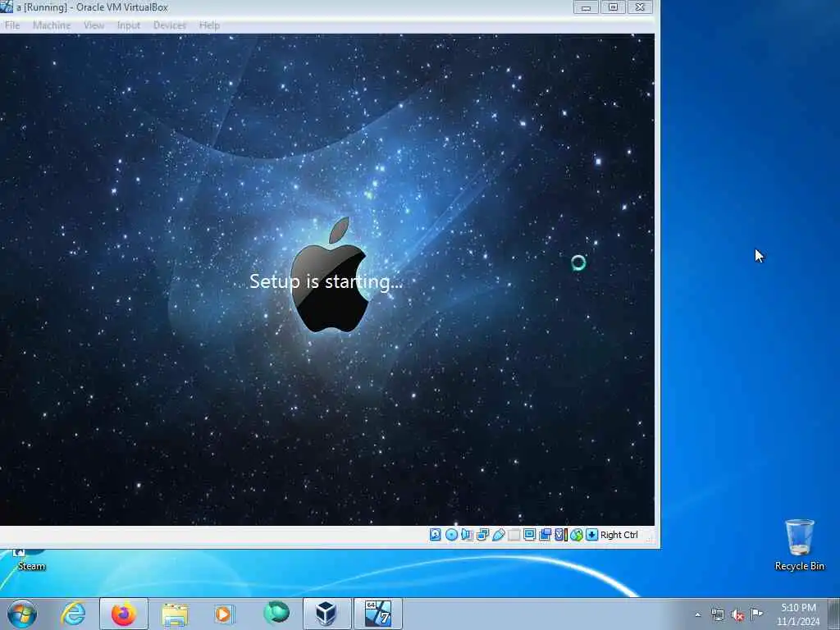Click the Show desktop strip beside the tray clock

(x=834, y=614)
